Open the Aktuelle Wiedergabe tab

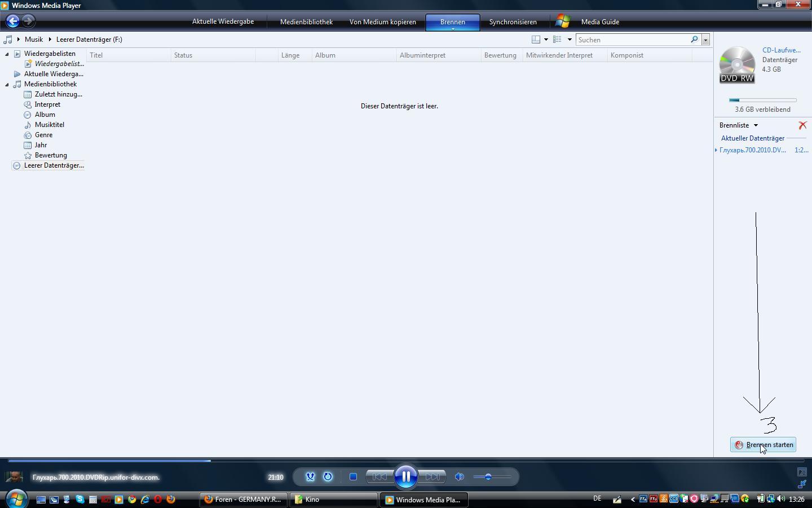point(223,21)
